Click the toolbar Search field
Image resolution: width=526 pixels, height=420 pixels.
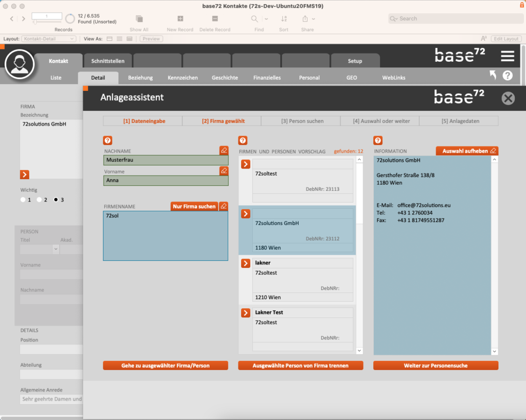pos(456,19)
